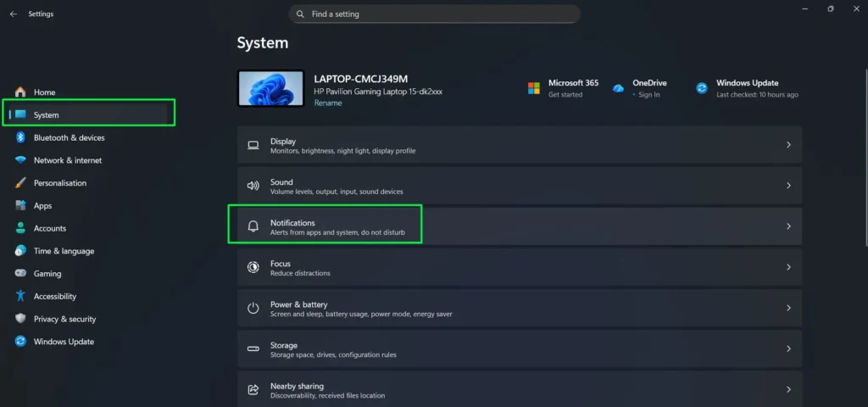
Task: Click Rename link under laptop name
Action: pos(328,103)
